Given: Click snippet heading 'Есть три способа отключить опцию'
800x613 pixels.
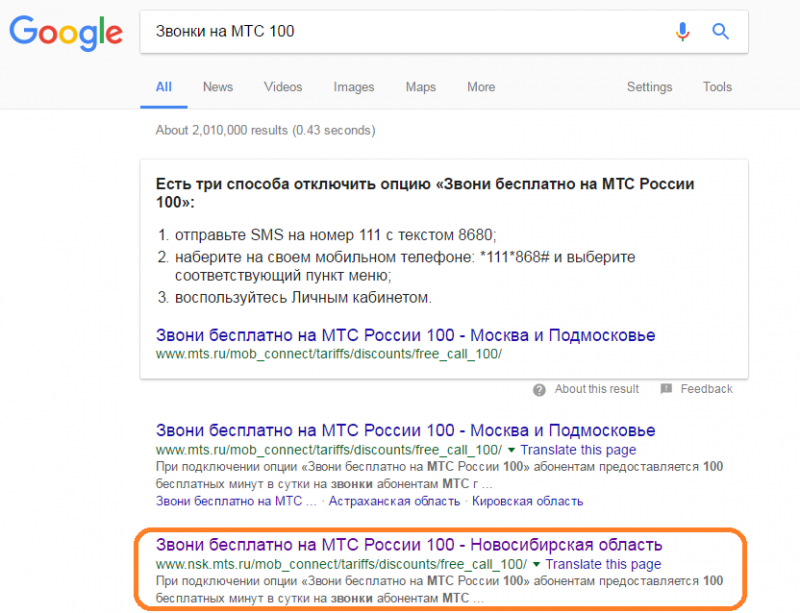Looking at the screenshot, I should pos(425,193).
